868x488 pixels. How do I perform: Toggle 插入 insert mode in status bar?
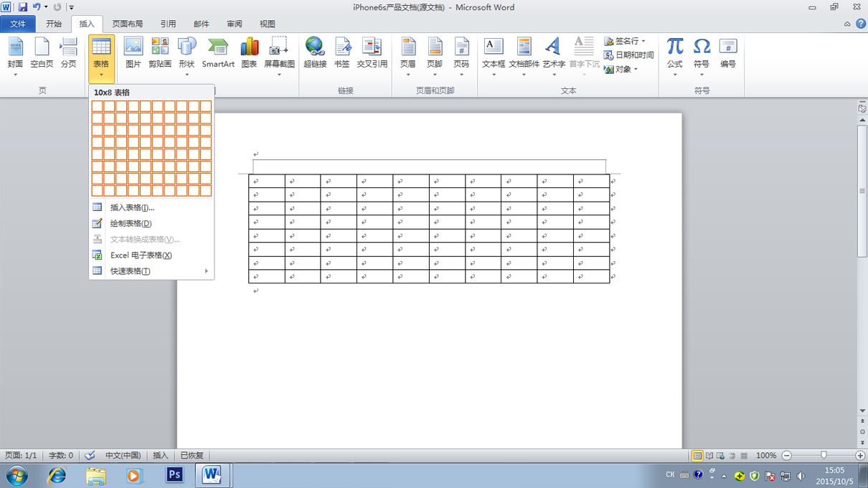pos(161,456)
